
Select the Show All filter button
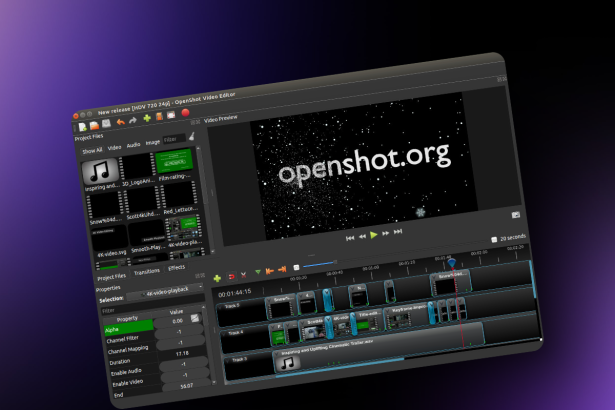pyautogui.click(x=92, y=151)
